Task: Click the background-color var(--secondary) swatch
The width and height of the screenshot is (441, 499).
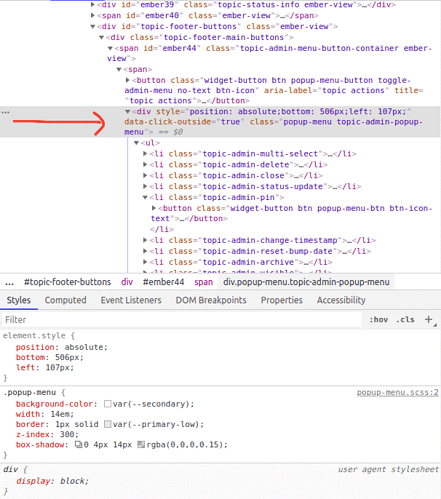Action: tap(107, 404)
